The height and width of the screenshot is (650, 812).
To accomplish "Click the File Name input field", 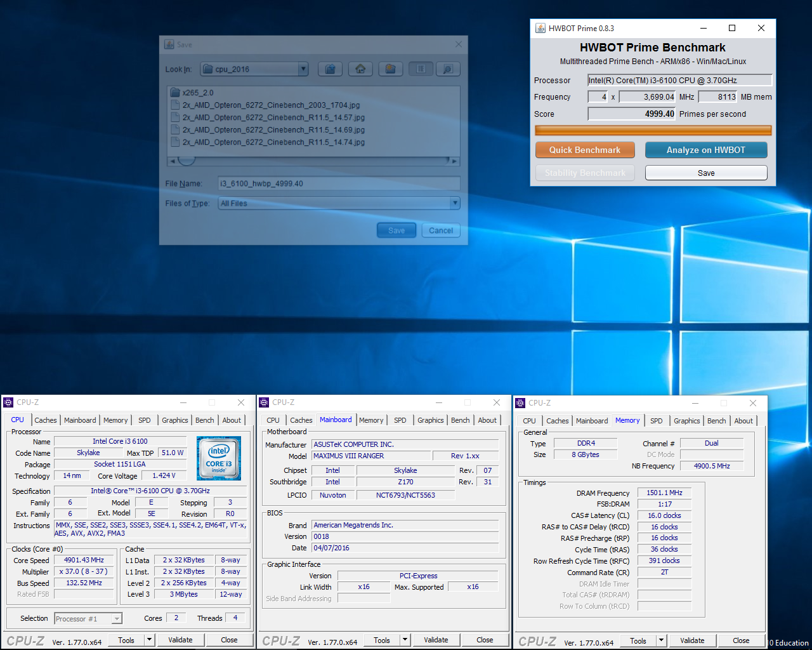I will pyautogui.click(x=339, y=183).
